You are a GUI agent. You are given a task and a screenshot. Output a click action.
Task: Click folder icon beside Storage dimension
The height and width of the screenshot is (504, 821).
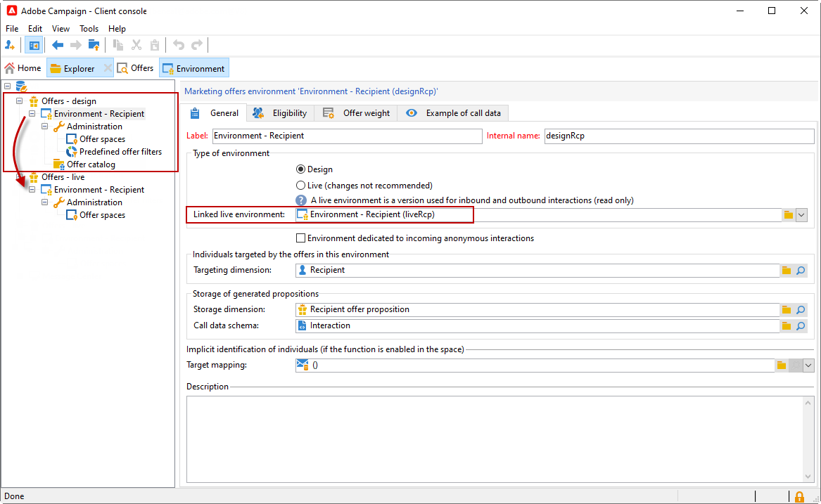tap(787, 310)
